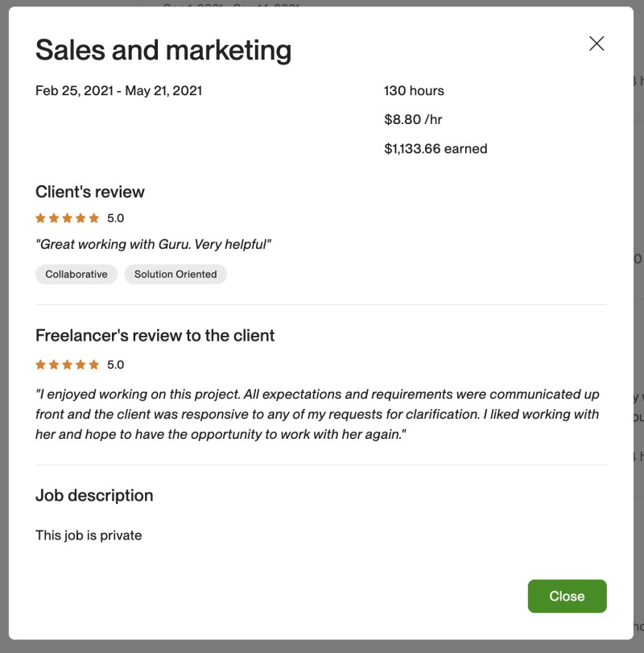Viewport: 644px width, 653px height.
Task: Click the 'Great working with Guru' quote
Action: (x=153, y=244)
